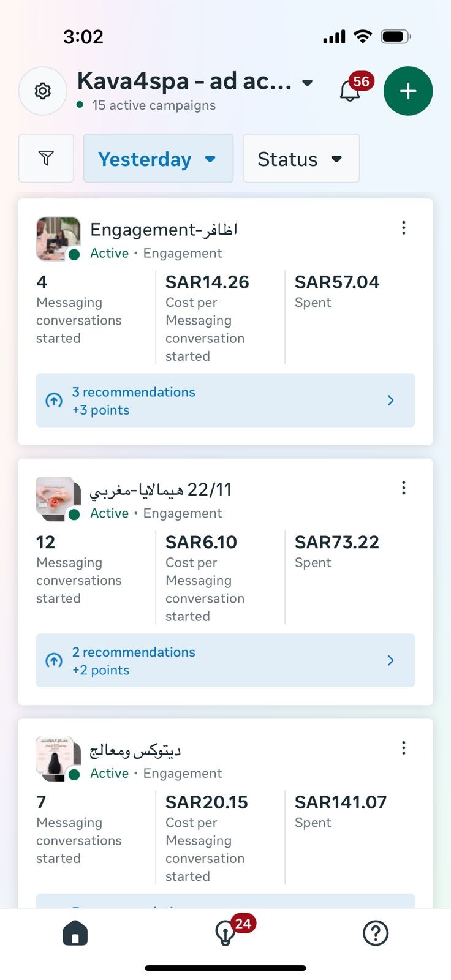Open the notifications bell
This screenshot has width=451, height=980.
pos(351,91)
